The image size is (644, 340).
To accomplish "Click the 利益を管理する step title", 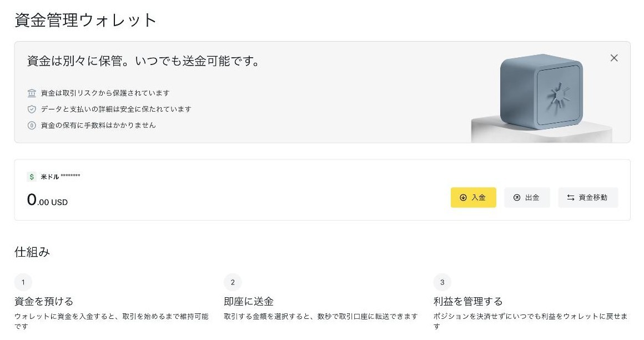I will tap(468, 301).
